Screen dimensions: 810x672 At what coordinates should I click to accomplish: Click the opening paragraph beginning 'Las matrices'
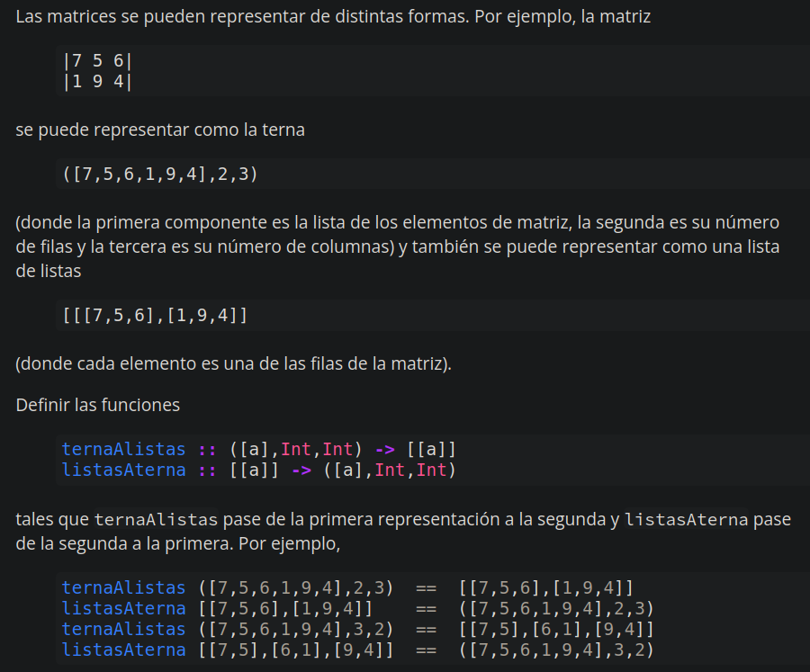pyautogui.click(x=333, y=18)
